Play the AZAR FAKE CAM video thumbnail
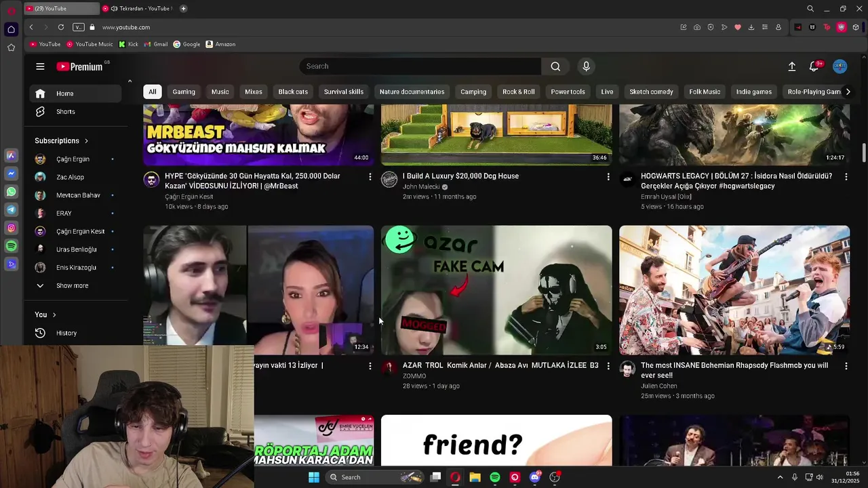Image resolution: width=868 pixels, height=488 pixels. tap(496, 290)
